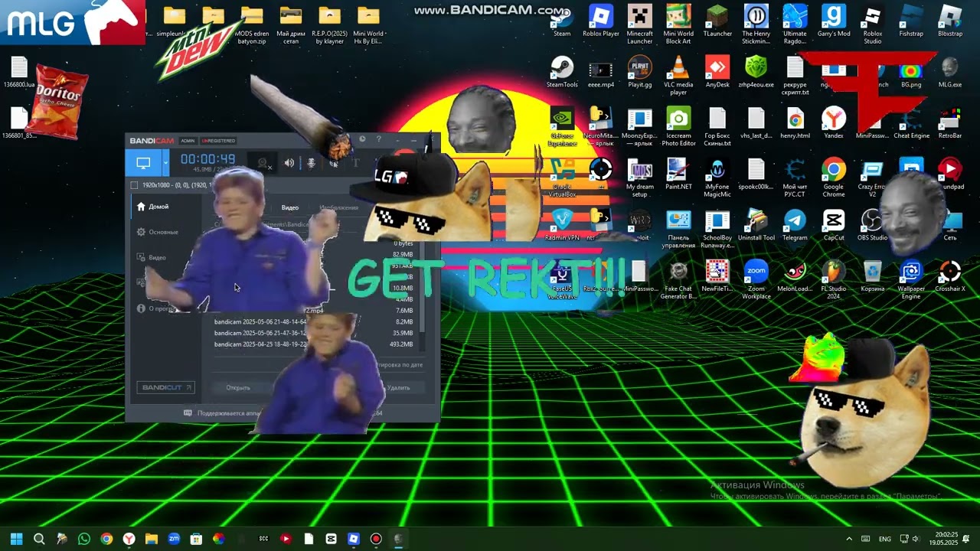Open VLC media player icon

[678, 76]
